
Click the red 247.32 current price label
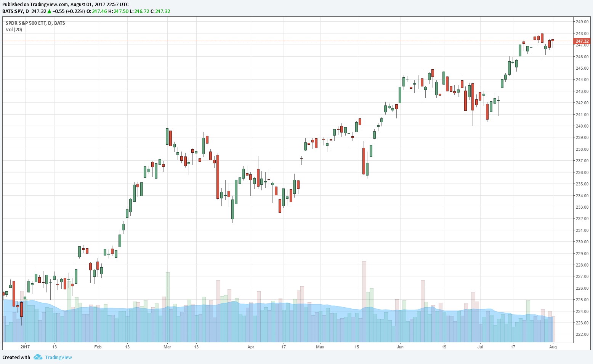click(x=582, y=41)
